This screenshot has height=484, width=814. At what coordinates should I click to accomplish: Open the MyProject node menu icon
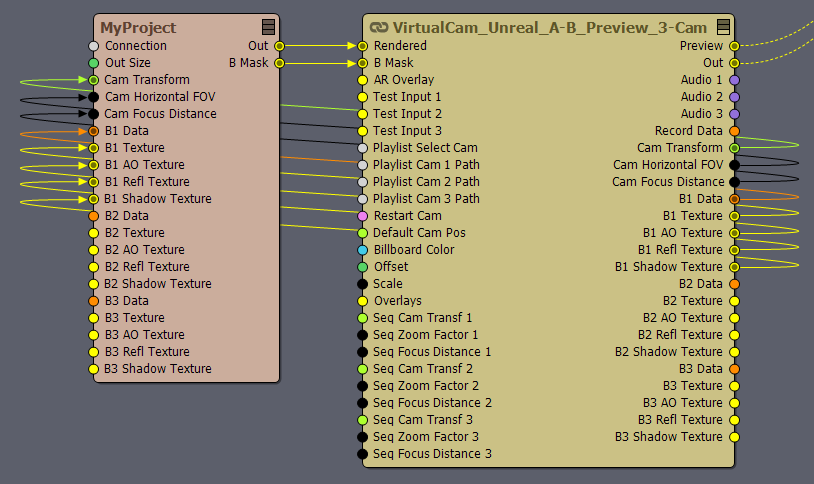click(x=268, y=27)
